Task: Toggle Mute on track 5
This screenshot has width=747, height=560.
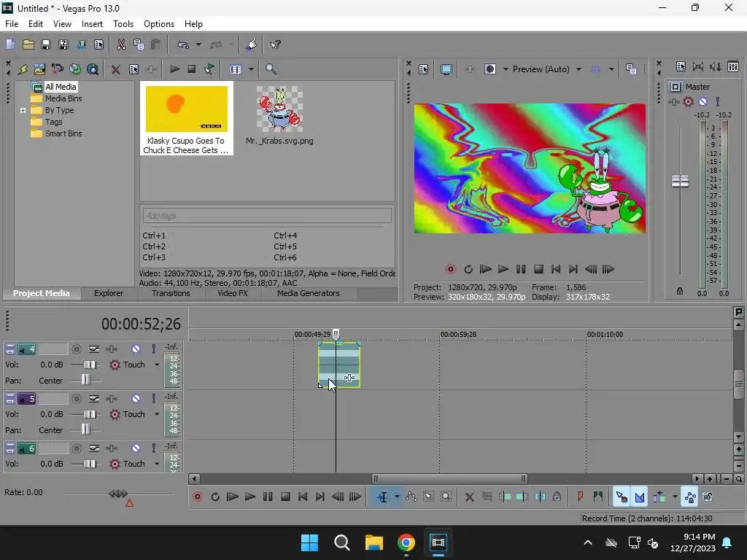Action: (x=136, y=399)
